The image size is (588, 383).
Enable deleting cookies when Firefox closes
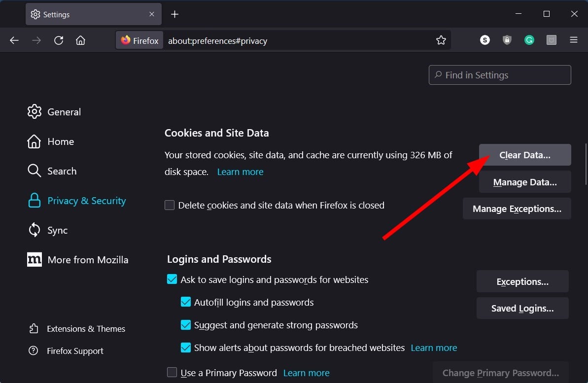(x=170, y=205)
